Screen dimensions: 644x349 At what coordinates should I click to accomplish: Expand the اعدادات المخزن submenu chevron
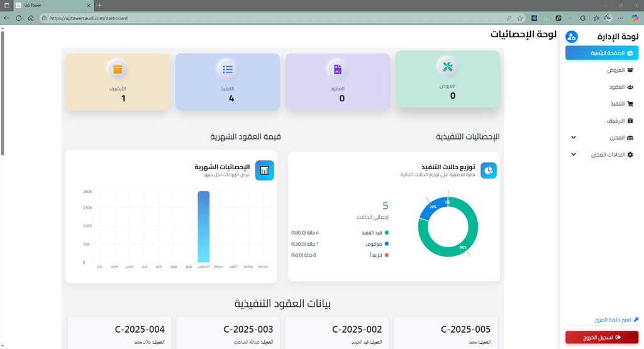[573, 155]
